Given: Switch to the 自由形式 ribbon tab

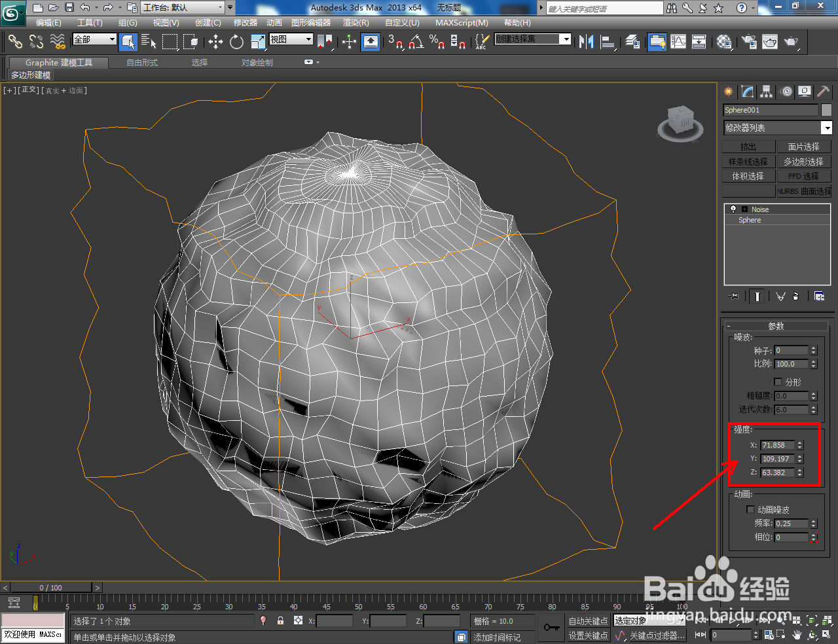Looking at the screenshot, I should point(142,63).
